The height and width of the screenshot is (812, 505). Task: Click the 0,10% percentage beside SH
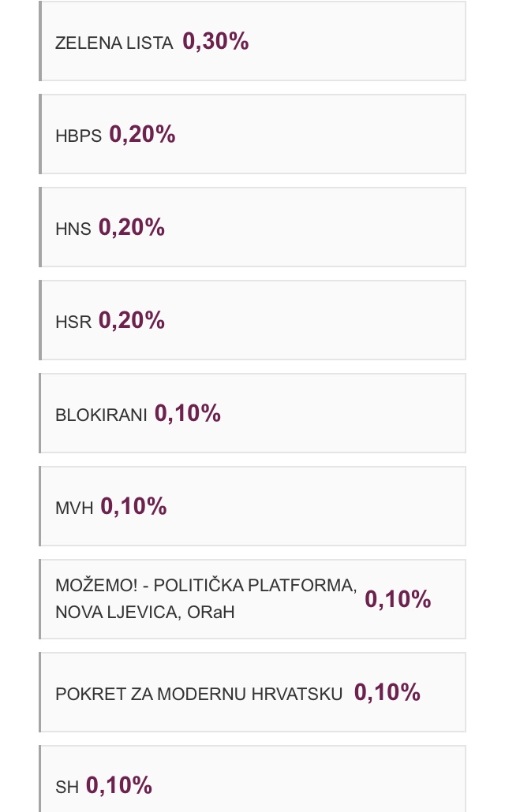click(x=119, y=786)
